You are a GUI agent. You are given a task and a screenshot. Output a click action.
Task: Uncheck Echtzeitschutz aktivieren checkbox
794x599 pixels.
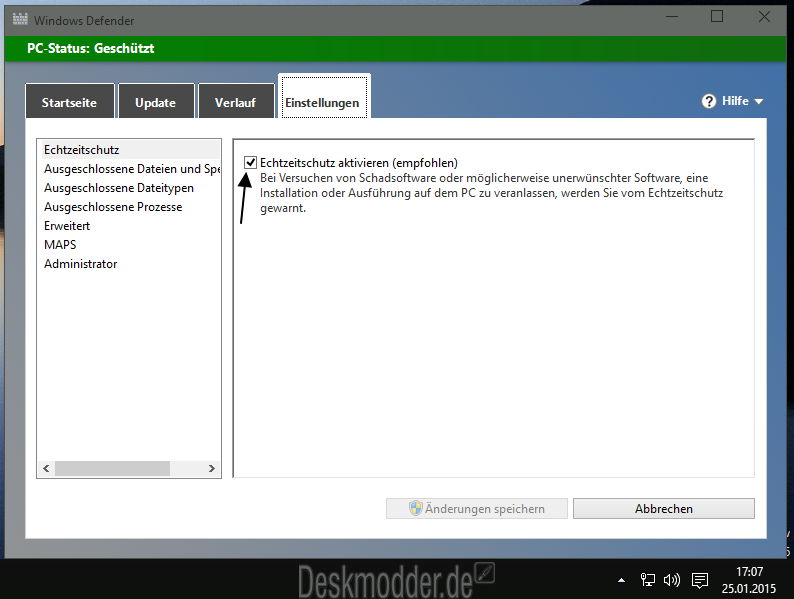click(x=250, y=162)
